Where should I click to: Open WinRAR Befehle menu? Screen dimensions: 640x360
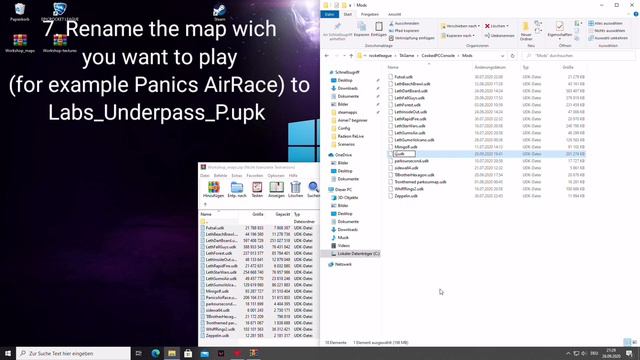tap(220, 176)
